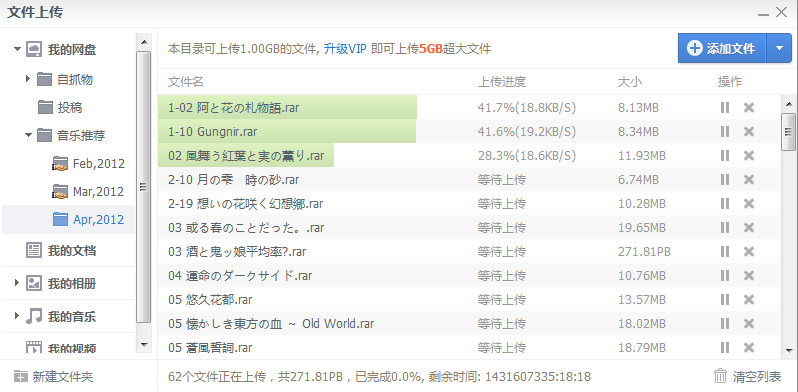Click the trash icon beside 清空列表
This screenshot has width=798, height=392.
(x=720, y=377)
